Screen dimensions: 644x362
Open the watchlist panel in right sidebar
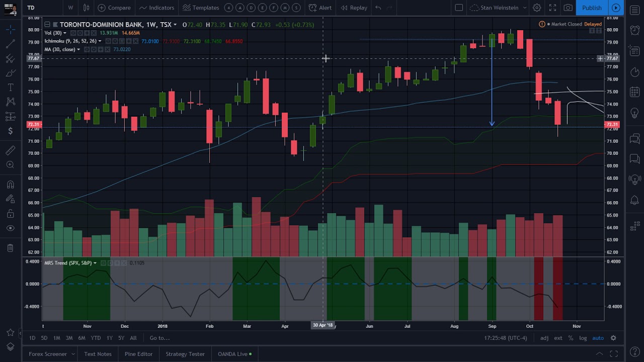634,10
